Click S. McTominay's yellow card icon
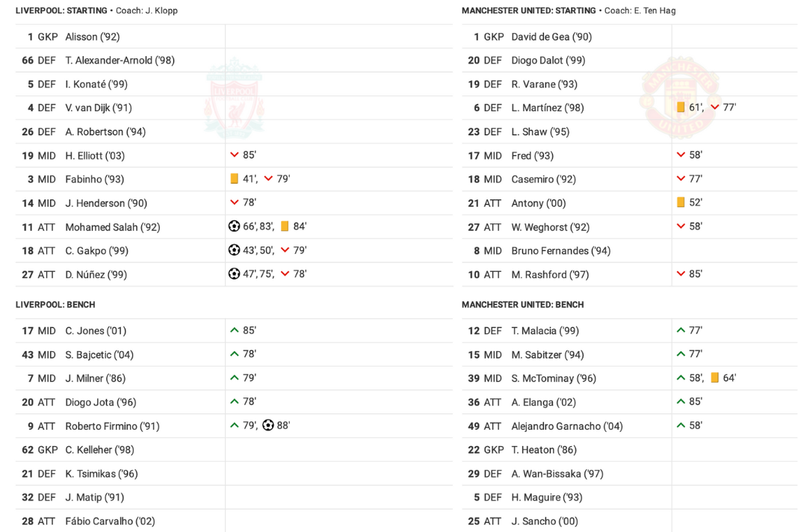This screenshot has height=532, width=798. [x=714, y=378]
